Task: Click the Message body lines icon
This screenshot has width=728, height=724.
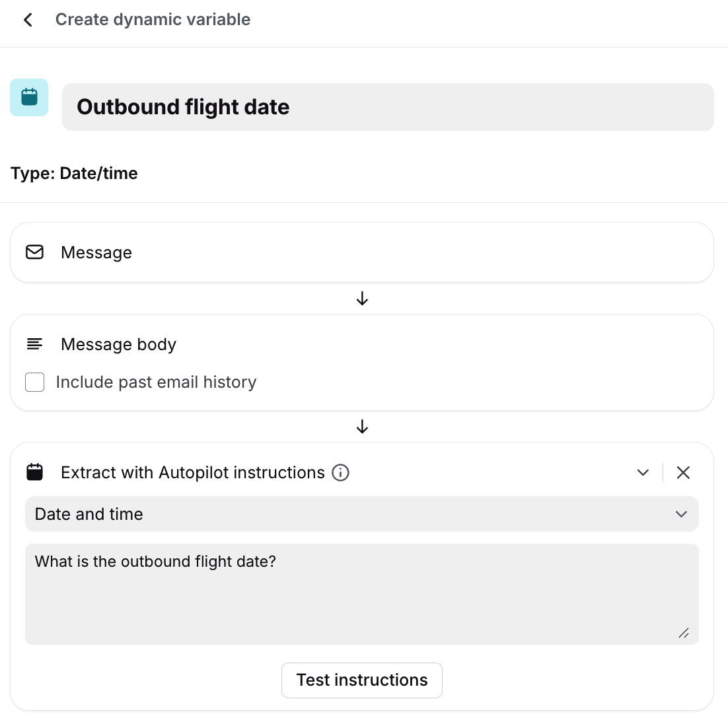Action: pyautogui.click(x=34, y=344)
